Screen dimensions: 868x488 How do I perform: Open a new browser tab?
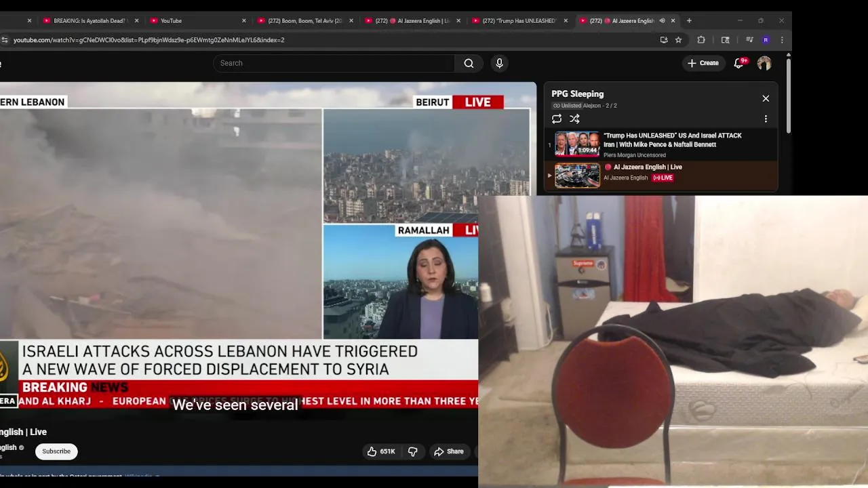point(689,20)
